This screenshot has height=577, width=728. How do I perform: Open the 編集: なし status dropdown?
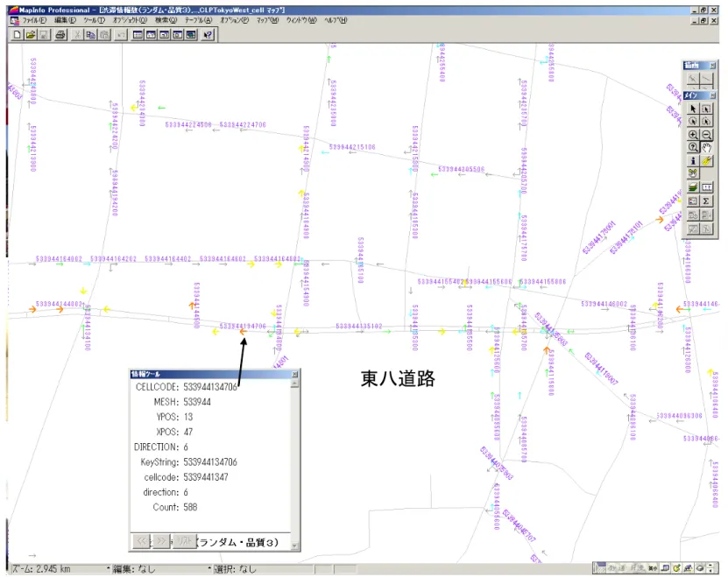click(161, 569)
